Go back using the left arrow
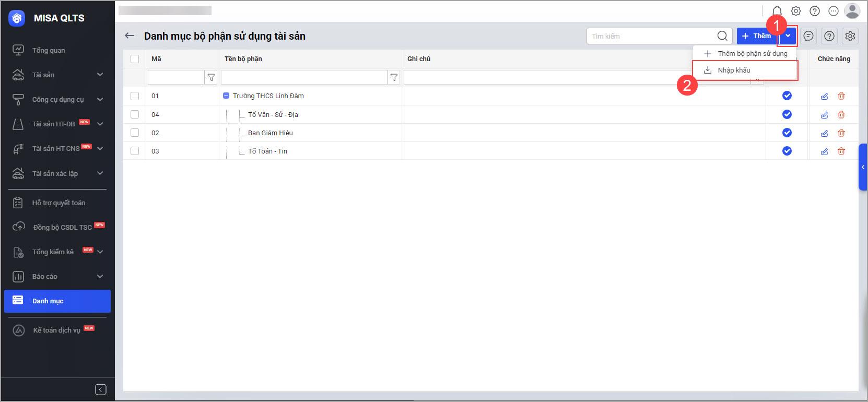This screenshot has width=868, height=402. point(130,36)
